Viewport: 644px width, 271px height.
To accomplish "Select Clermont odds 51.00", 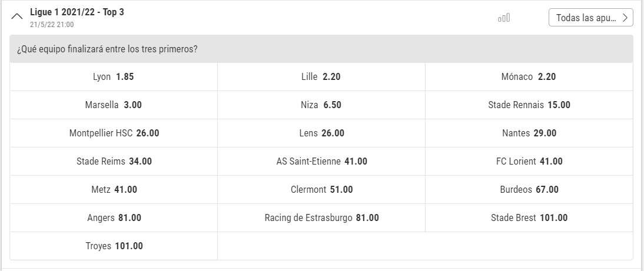I will click(x=321, y=190).
